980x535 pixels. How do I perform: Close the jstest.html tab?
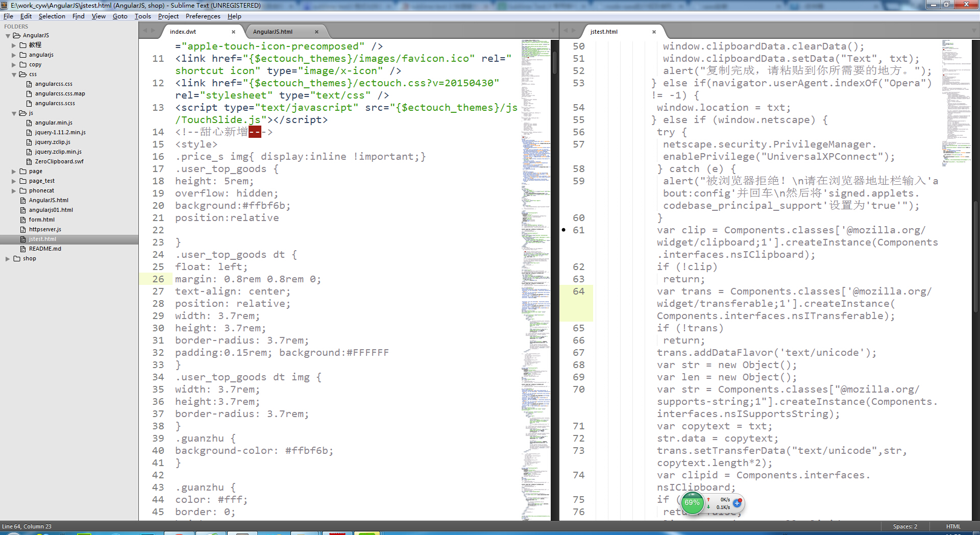point(654,32)
